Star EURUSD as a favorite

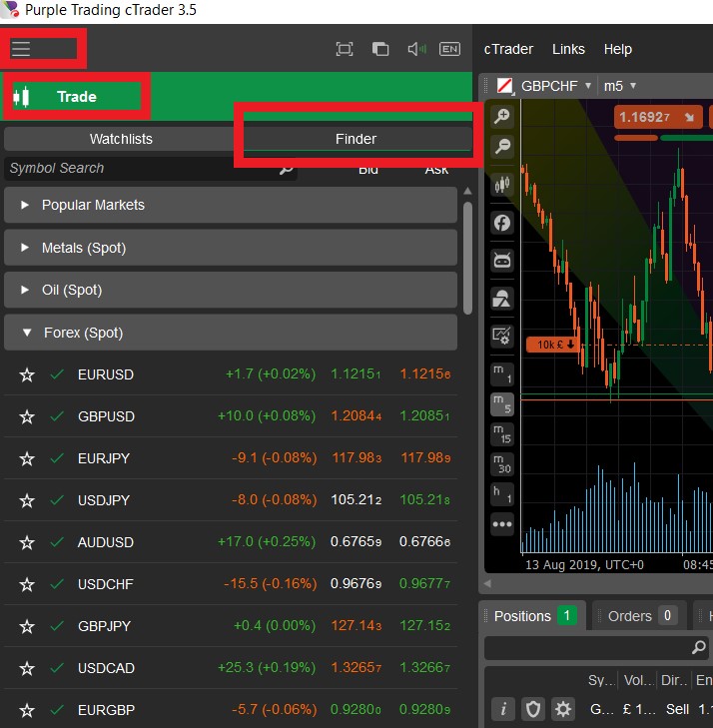coord(27,375)
